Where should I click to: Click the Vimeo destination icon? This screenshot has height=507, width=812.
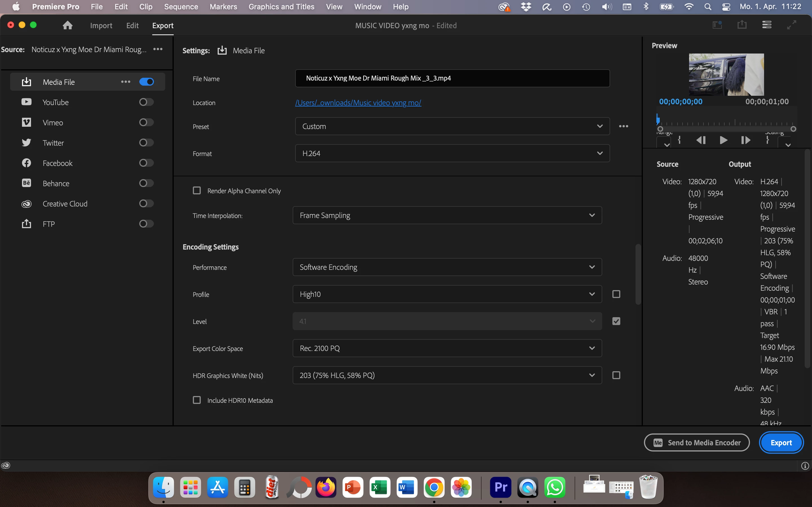pyautogui.click(x=27, y=123)
